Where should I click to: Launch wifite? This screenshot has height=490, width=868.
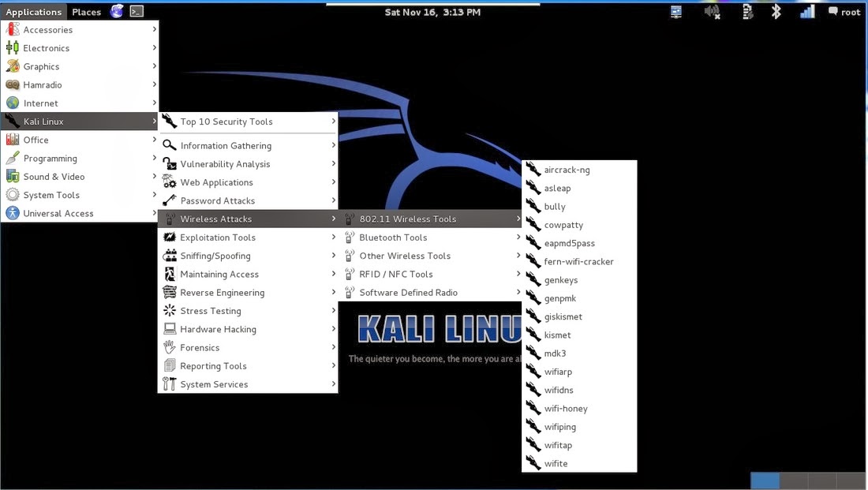579,463
